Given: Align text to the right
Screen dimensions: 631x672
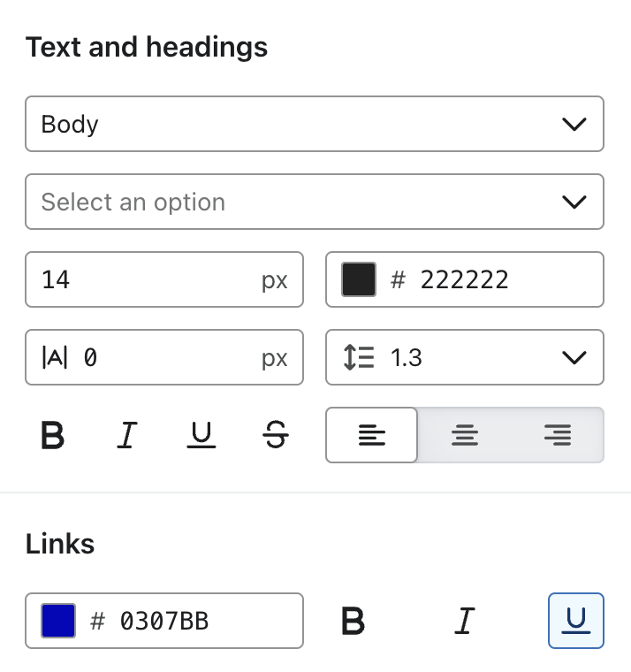Looking at the screenshot, I should pyautogui.click(x=558, y=435).
